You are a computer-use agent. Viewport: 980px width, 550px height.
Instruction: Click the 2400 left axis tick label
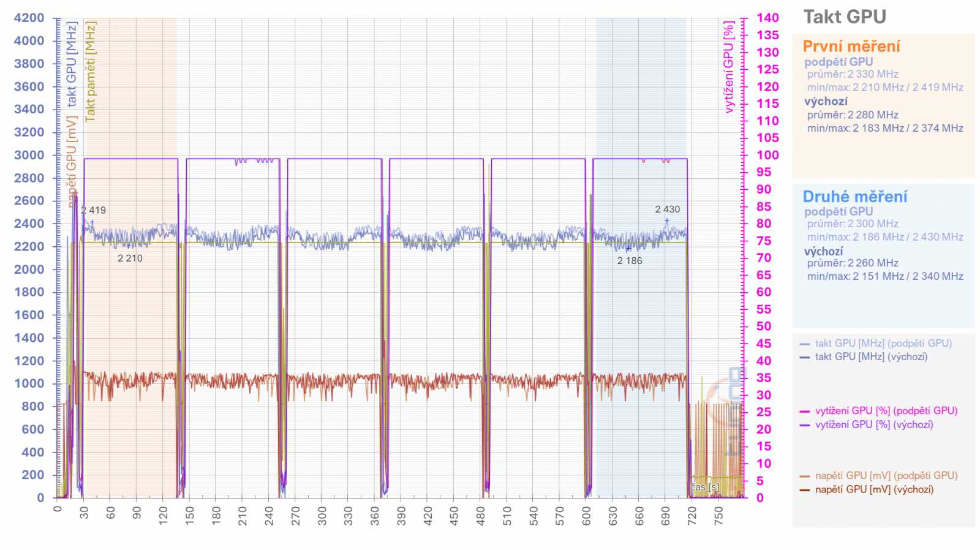(29, 224)
